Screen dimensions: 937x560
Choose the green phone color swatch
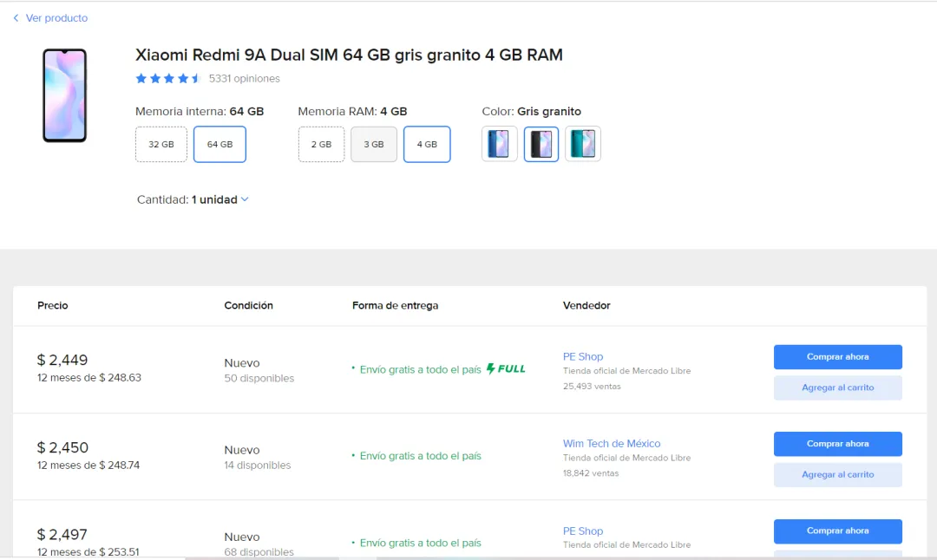pos(583,144)
